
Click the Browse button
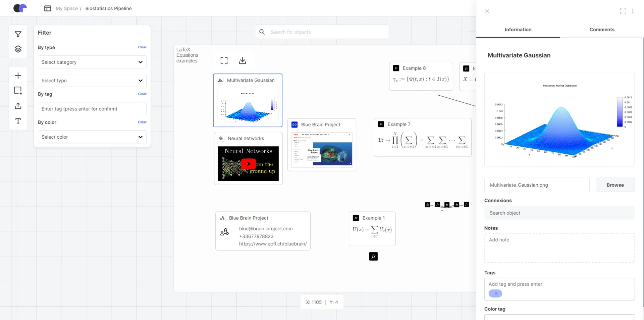click(615, 185)
